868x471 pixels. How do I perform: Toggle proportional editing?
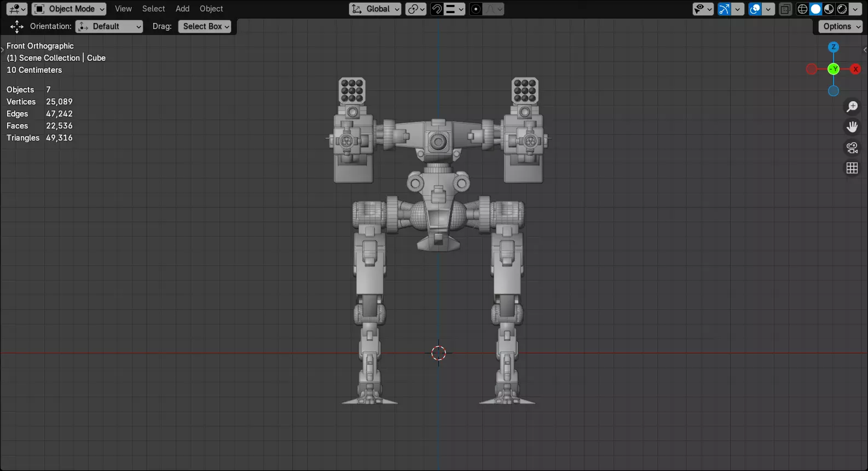point(476,9)
